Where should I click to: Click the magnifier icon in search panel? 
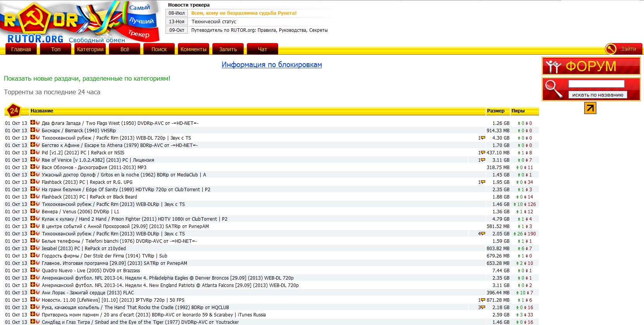pos(553,89)
